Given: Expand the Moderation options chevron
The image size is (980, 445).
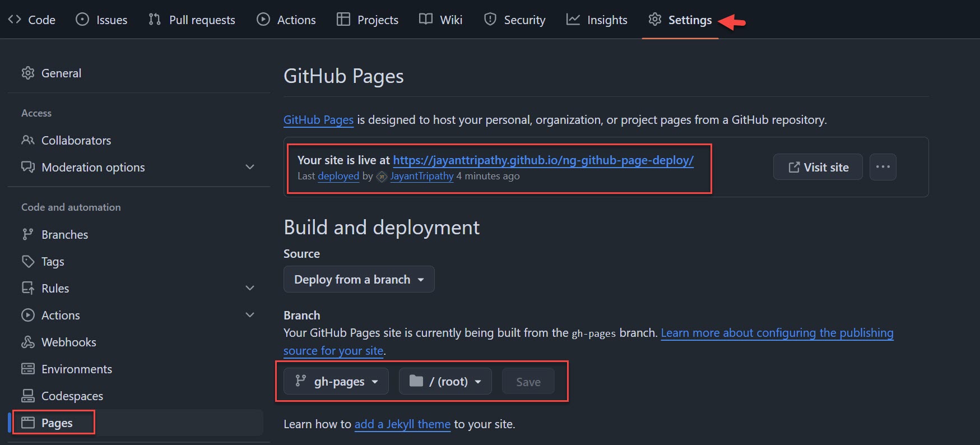Looking at the screenshot, I should (x=250, y=167).
